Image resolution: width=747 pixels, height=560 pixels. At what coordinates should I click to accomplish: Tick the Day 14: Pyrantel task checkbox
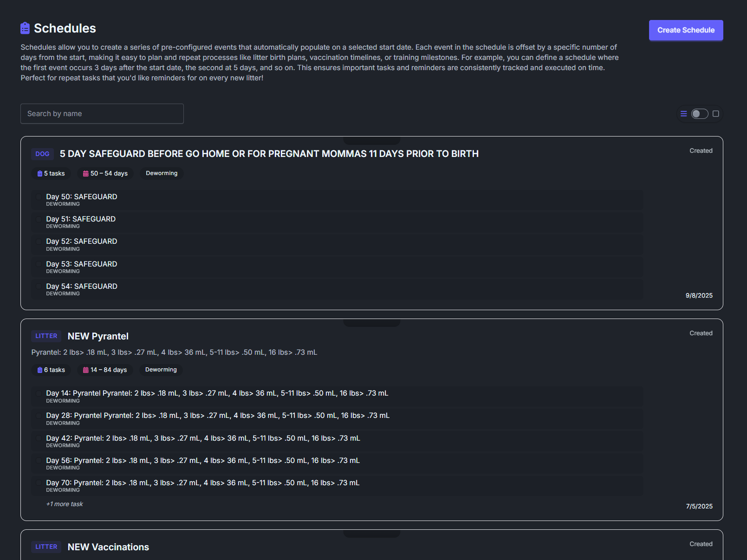pos(39,393)
